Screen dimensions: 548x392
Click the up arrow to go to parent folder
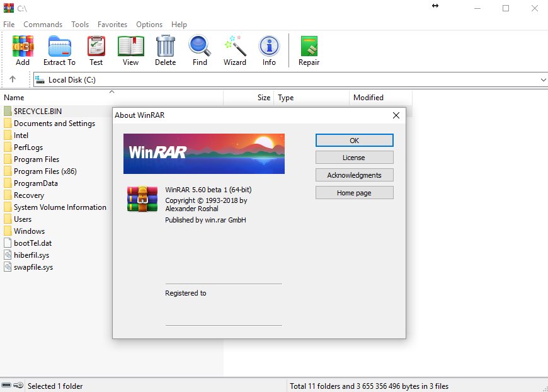(14, 79)
